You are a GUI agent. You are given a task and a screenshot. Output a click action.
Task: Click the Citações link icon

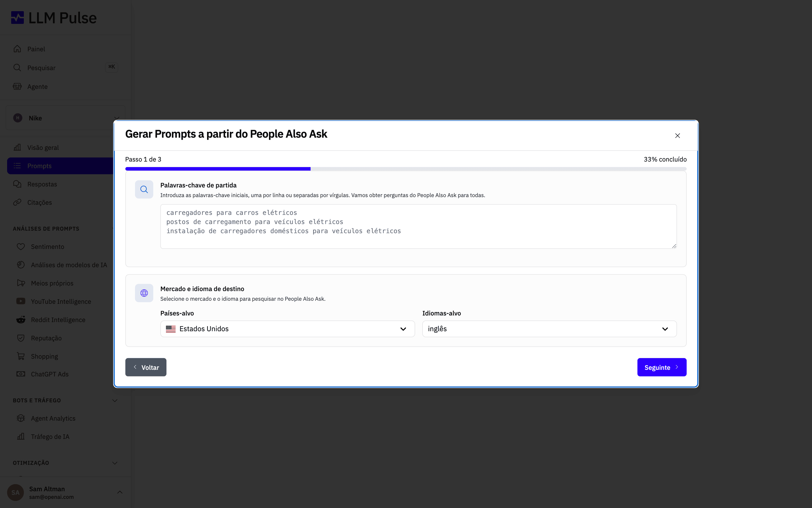click(x=17, y=202)
